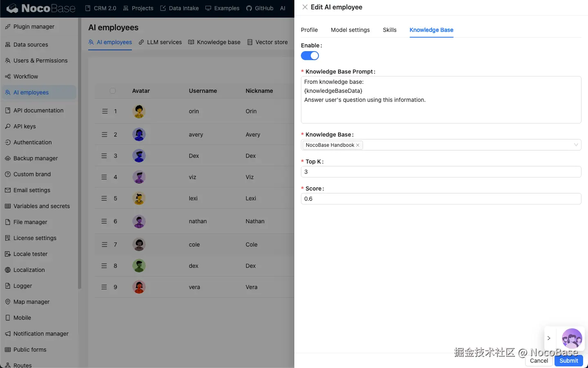Switch to the Skills tab
588x368 pixels.
390,30
